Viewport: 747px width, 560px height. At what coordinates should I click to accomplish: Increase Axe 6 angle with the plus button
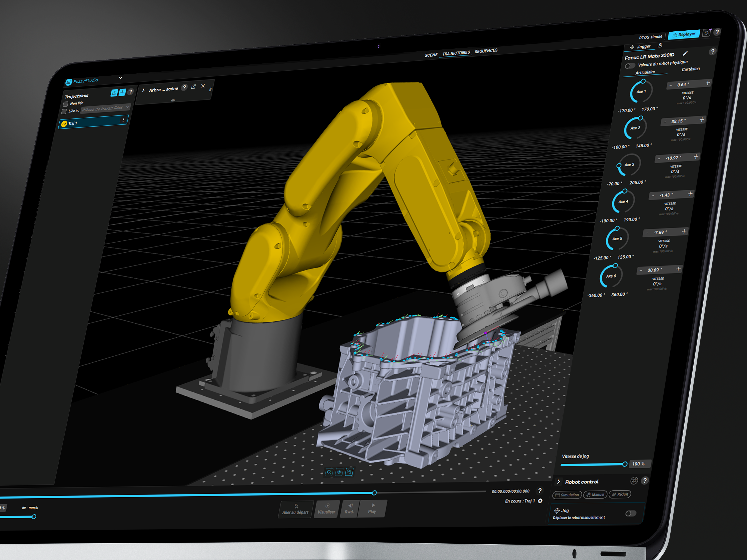[678, 269]
